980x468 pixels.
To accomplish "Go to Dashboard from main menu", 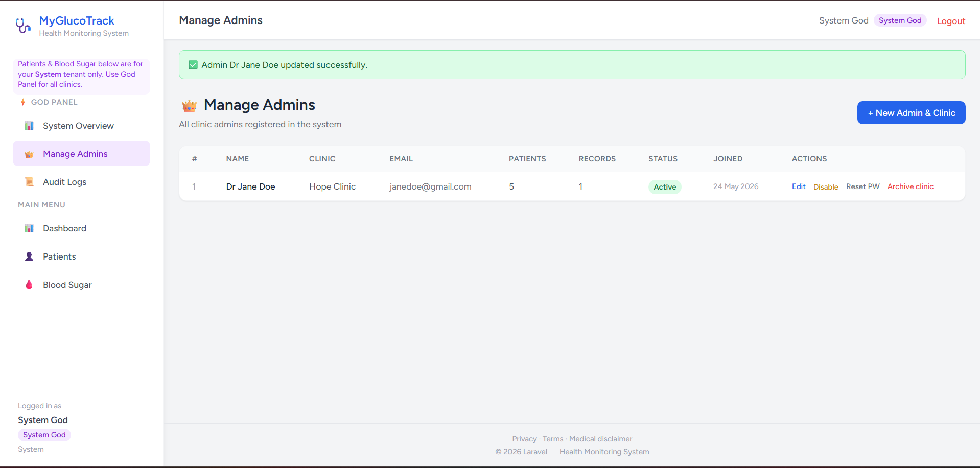I will point(81,228).
